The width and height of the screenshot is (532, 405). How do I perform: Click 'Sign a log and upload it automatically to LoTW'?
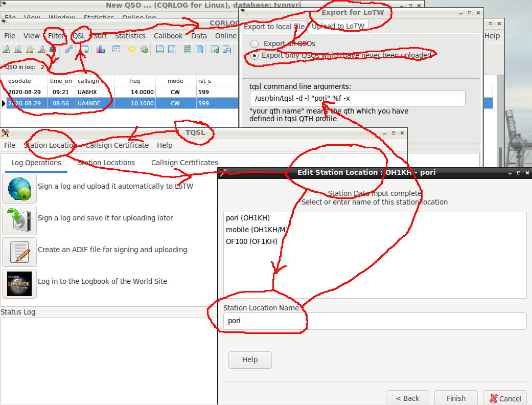[115, 186]
